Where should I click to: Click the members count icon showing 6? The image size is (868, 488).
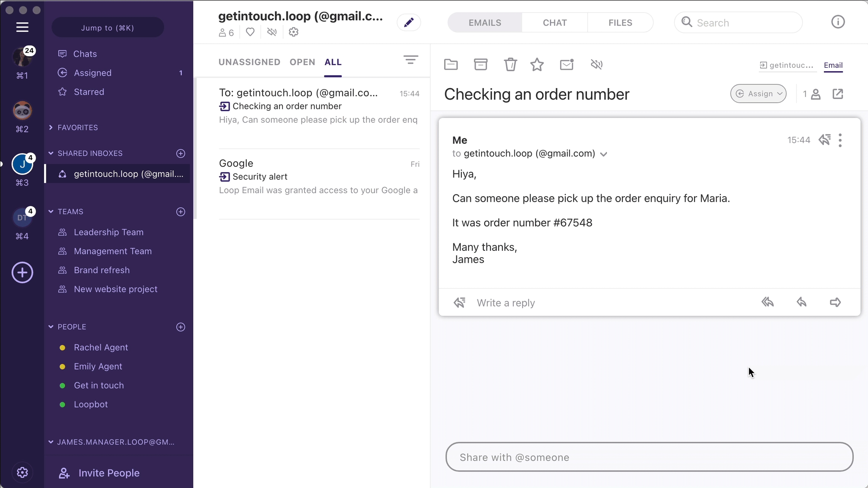(x=226, y=33)
